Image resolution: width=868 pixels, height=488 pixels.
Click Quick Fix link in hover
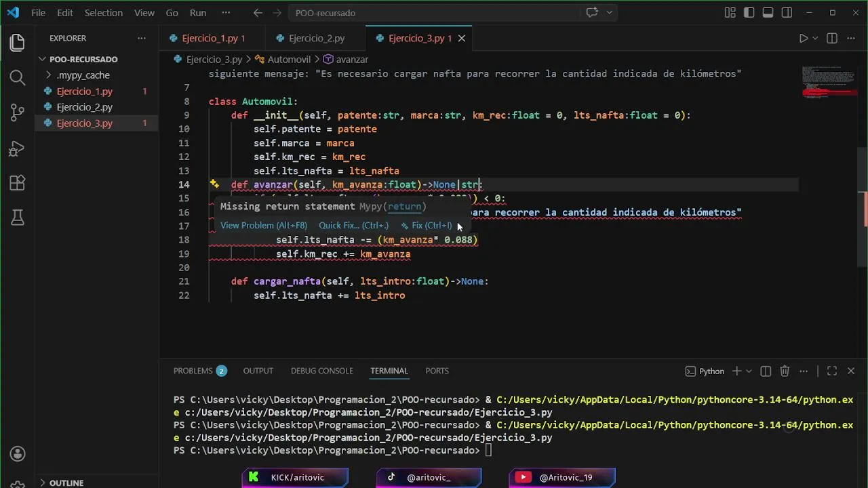click(353, 226)
